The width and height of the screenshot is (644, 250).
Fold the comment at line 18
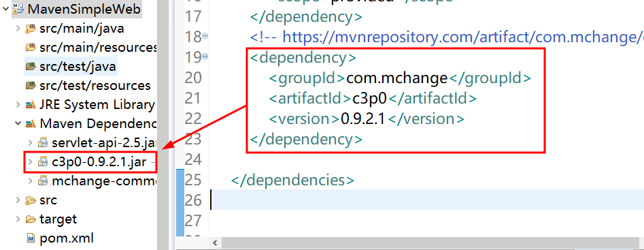(x=205, y=37)
